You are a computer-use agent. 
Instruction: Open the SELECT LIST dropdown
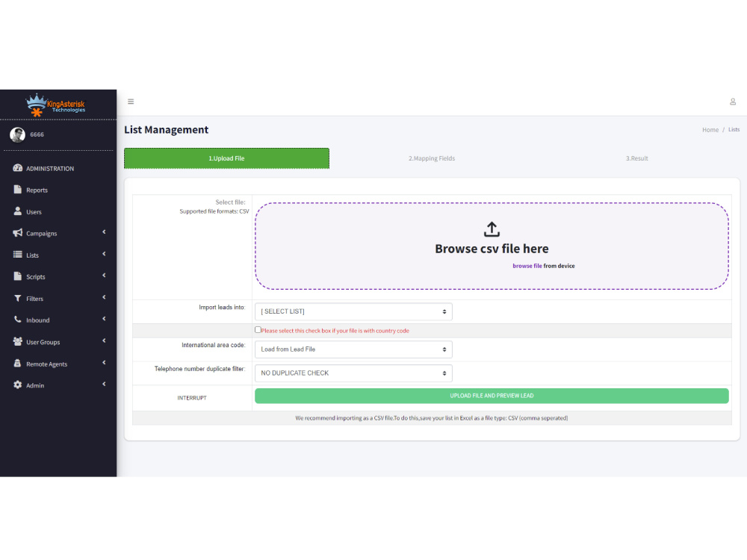[x=353, y=311]
